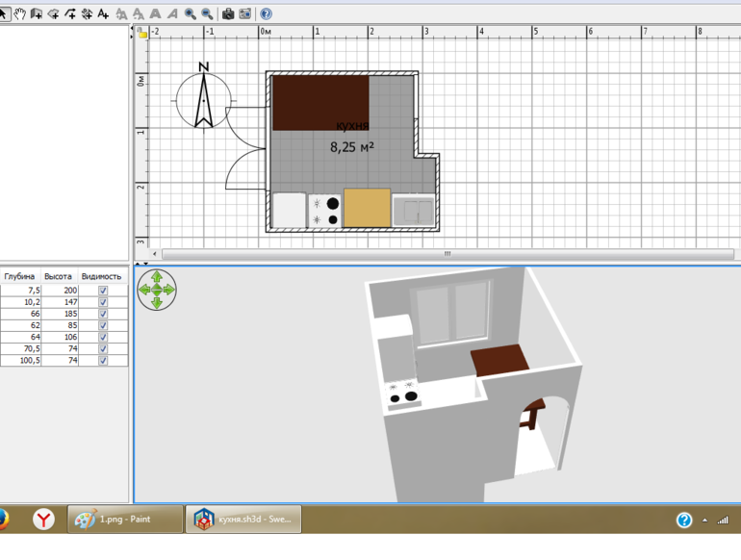This screenshot has height=560, width=741.
Task: Click the up arrow on 3D navigation pad
Action: coord(157,276)
